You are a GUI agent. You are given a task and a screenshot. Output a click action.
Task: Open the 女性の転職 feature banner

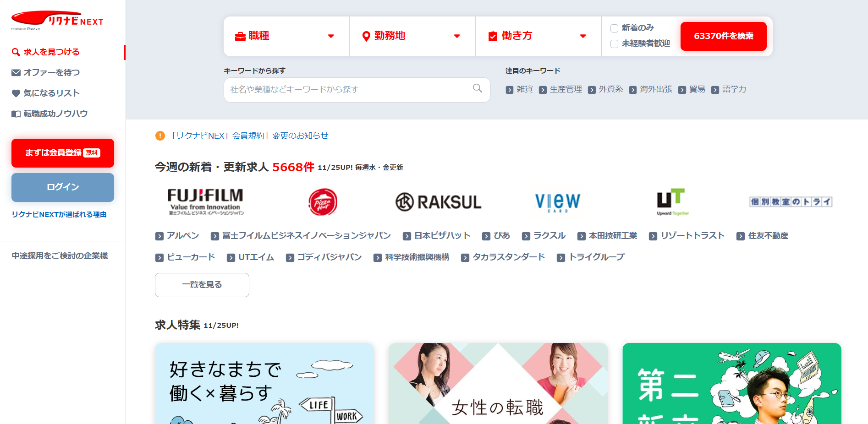coord(498,384)
